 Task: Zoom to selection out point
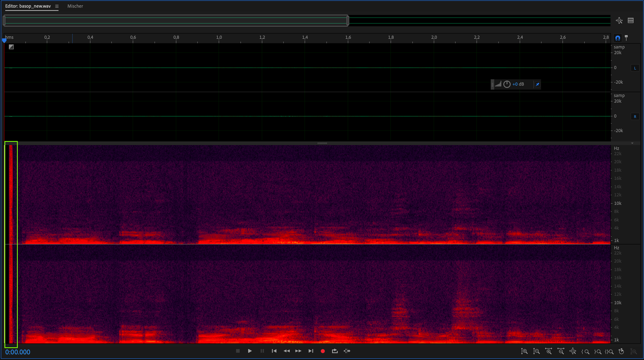click(598, 352)
